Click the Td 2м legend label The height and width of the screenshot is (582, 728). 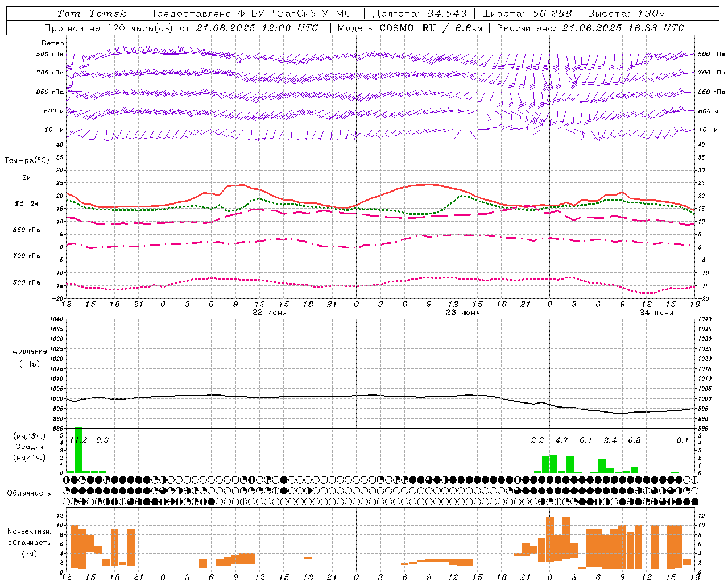point(26,203)
